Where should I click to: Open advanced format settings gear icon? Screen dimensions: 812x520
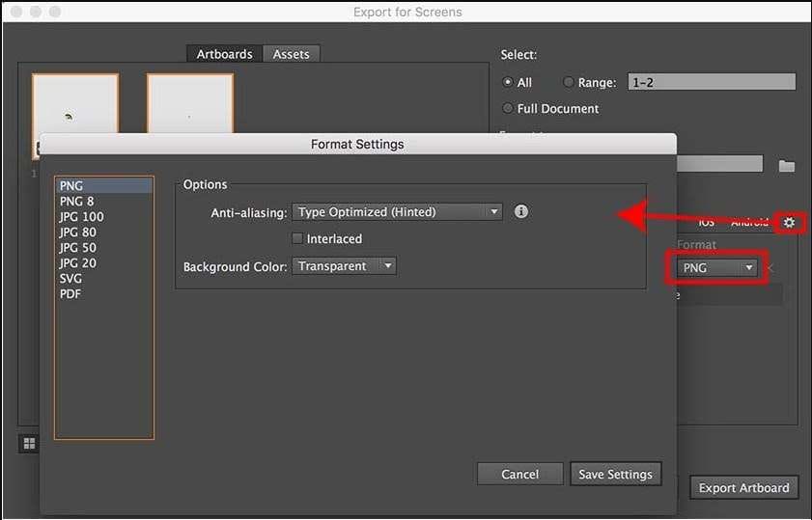789,223
